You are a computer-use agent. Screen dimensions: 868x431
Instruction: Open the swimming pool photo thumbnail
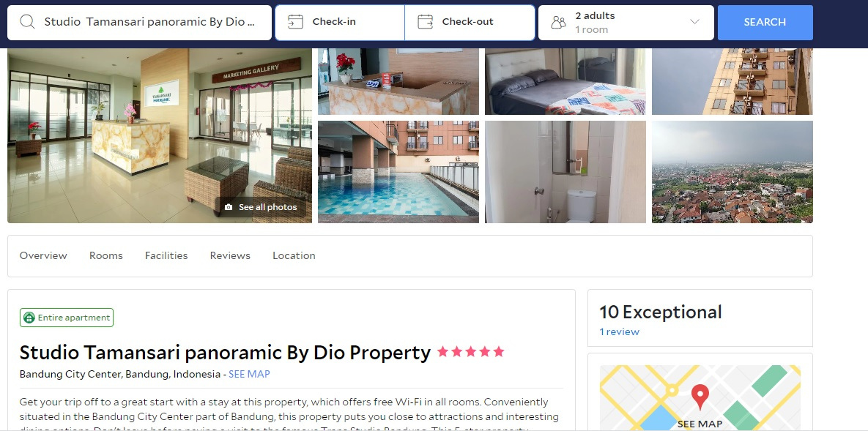[398, 172]
